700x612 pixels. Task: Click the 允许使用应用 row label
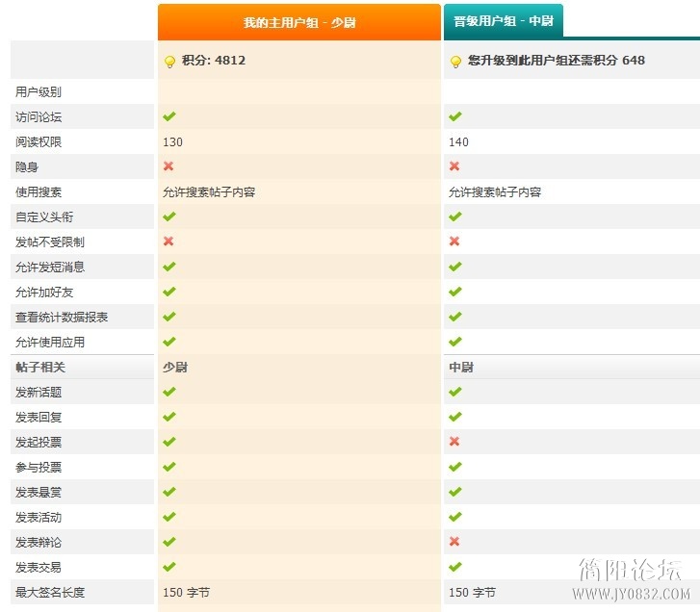tap(50, 343)
